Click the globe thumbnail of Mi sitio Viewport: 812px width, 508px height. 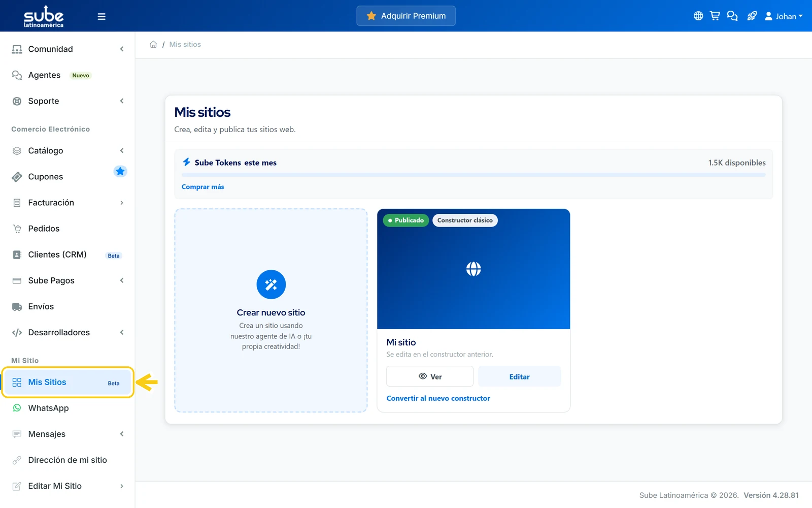click(473, 269)
